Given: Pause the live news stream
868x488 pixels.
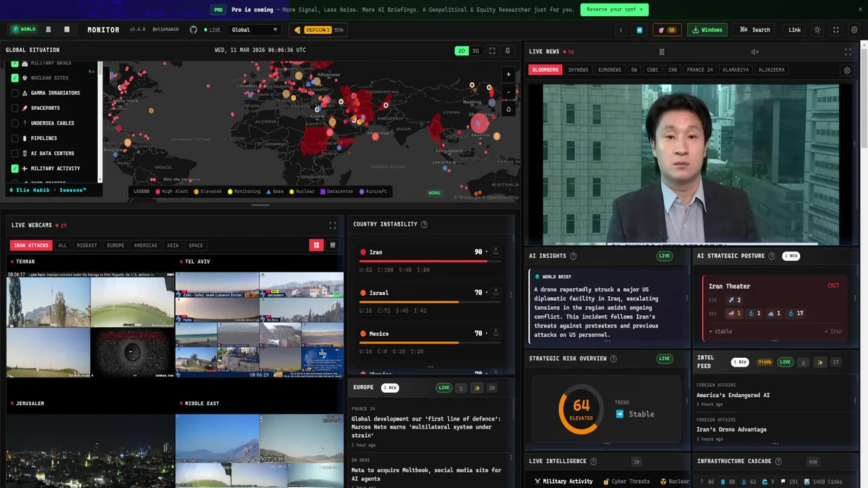Looking at the screenshot, I should 662,52.
